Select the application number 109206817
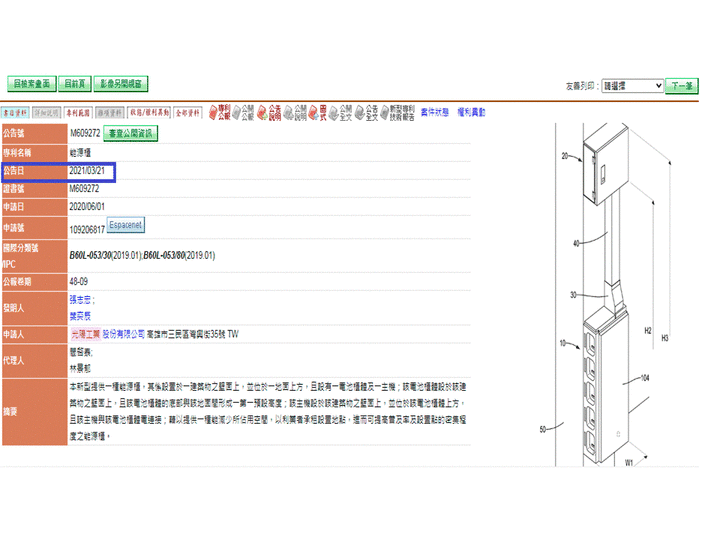 tap(87, 230)
